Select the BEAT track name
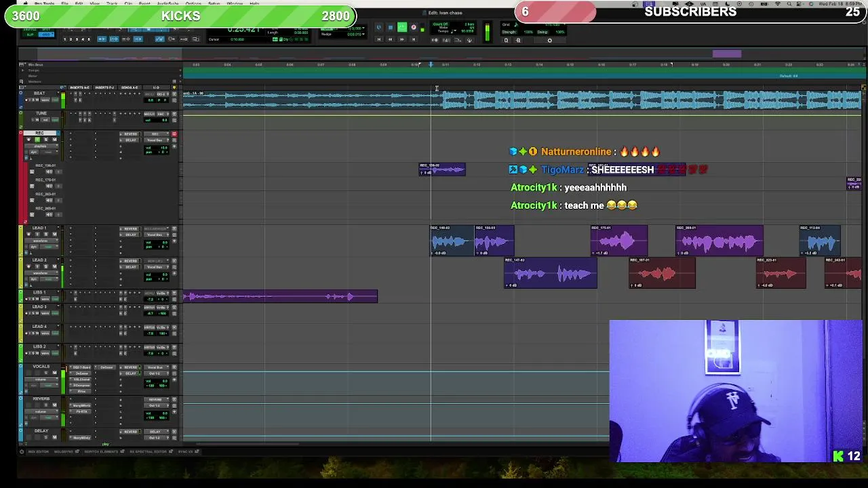The height and width of the screenshot is (488, 868). pos(39,94)
